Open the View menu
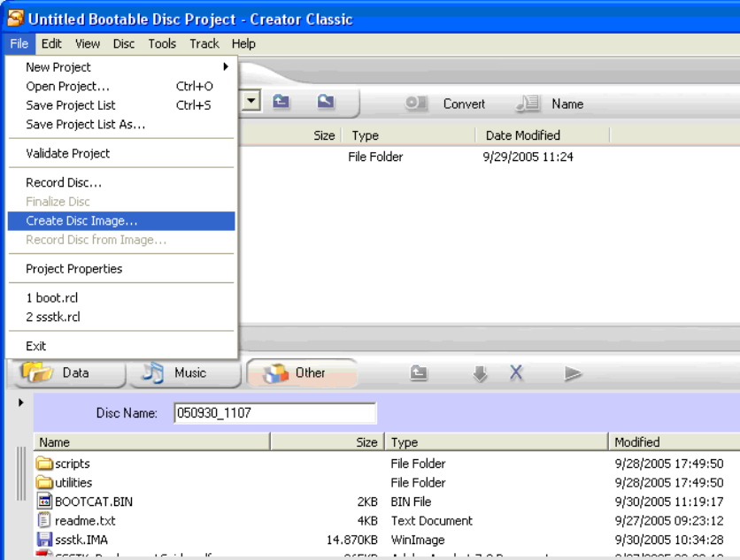Screen dimensions: 740x560 pos(88,44)
